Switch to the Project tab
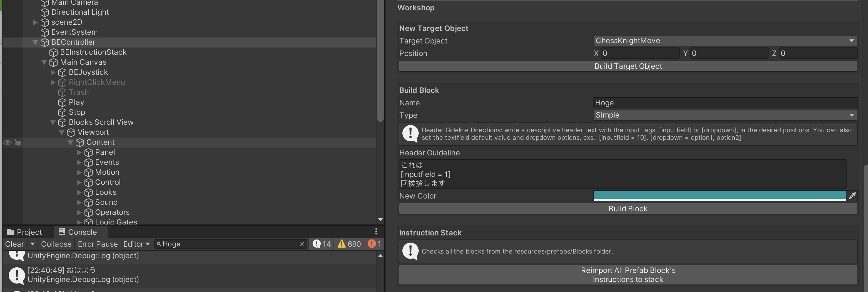Screen dimensions: 868x292 [25, 232]
